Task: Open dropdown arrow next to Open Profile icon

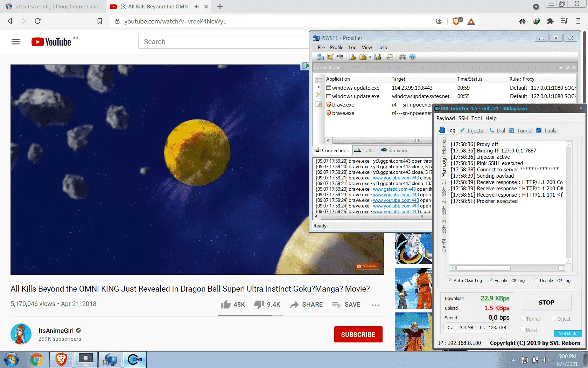Action: [370, 57]
